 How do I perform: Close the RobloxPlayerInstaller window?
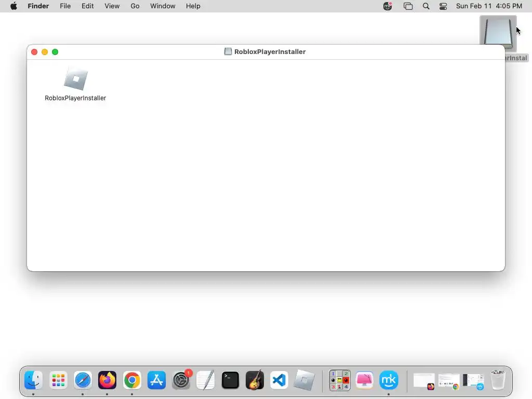(x=34, y=52)
